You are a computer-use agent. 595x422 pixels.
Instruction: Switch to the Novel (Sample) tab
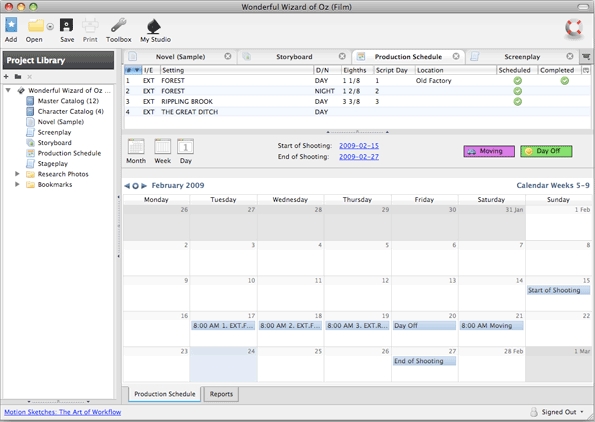[x=180, y=57]
